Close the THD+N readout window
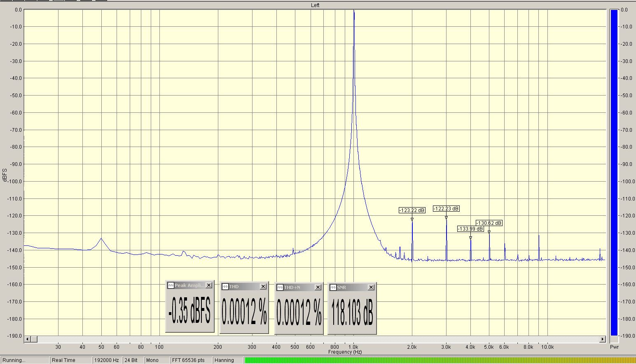The width and height of the screenshot is (636, 364). 318,287
